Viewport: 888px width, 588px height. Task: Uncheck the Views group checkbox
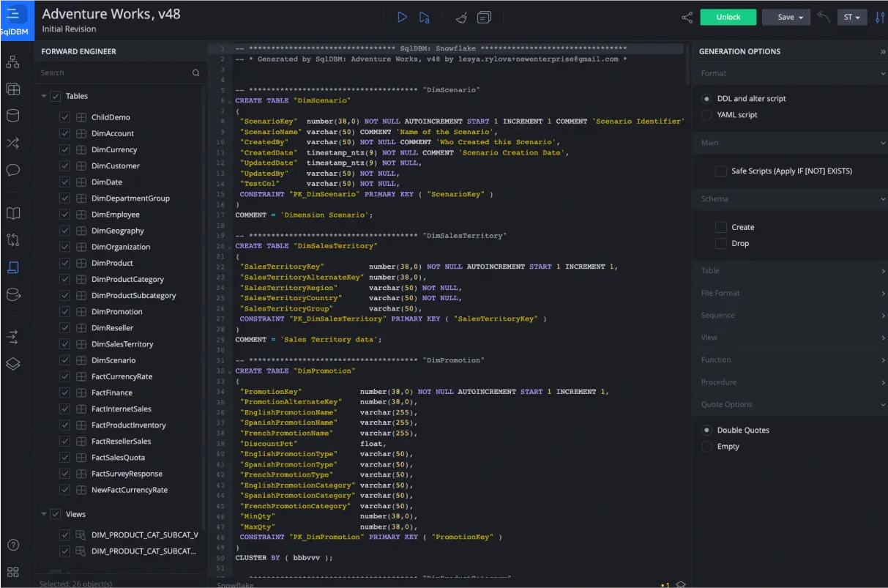55,514
